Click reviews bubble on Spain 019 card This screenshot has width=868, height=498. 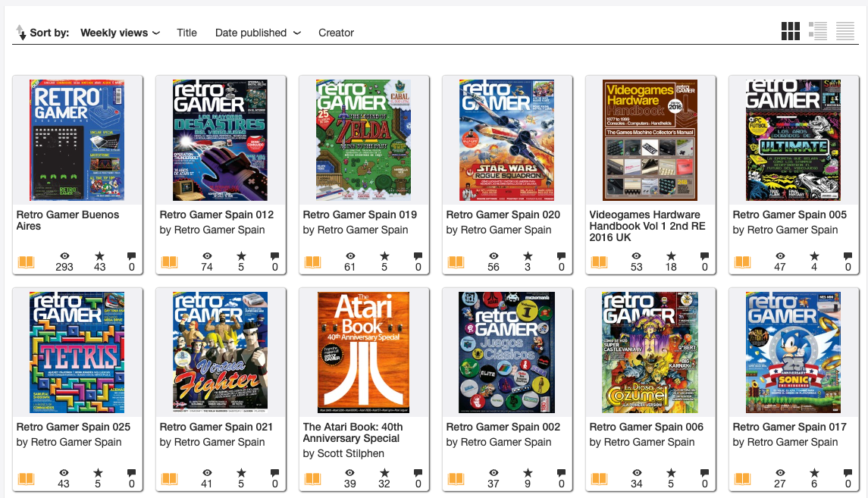pyautogui.click(x=418, y=255)
